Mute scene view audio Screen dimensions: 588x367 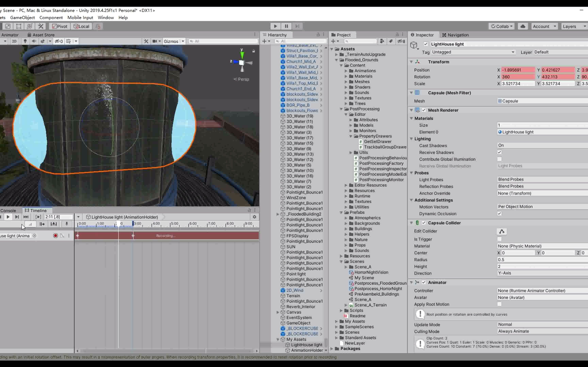tap(34, 41)
